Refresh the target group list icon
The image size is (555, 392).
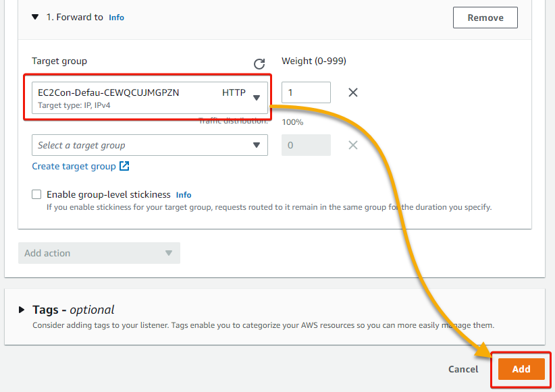(259, 63)
